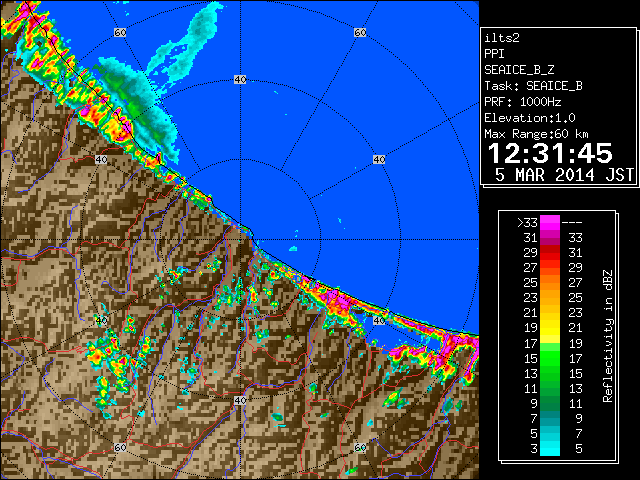Click the red 29–31 dBZ legend band
This screenshot has height=480, width=640.
[x=550, y=253]
